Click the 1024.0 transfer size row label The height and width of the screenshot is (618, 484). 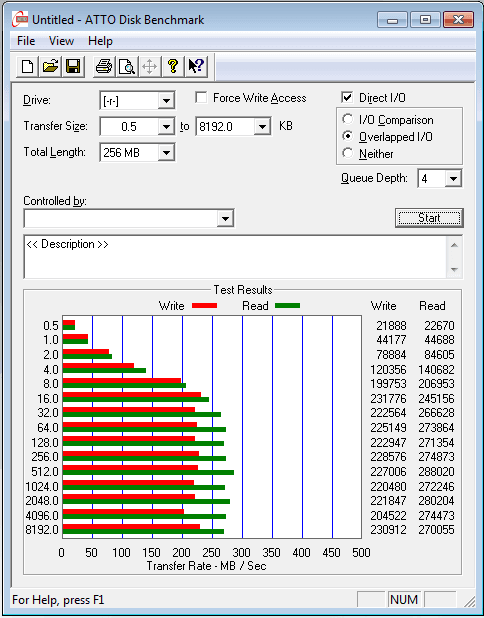42,486
